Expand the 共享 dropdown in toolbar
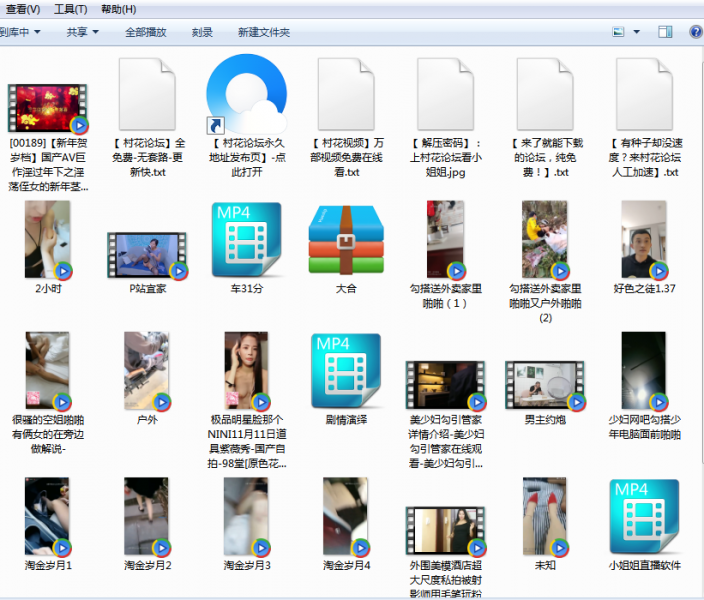Viewport: 704px width, 600px height. pos(82,32)
